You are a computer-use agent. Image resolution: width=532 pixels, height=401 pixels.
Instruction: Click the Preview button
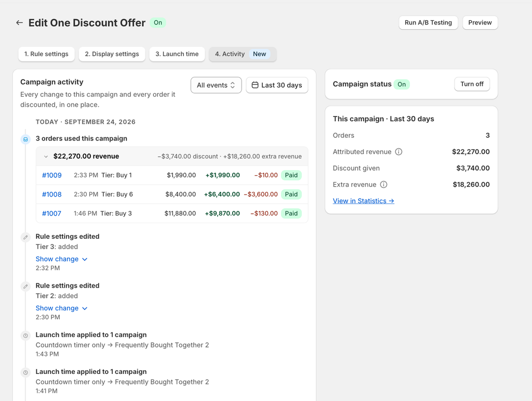coord(480,23)
